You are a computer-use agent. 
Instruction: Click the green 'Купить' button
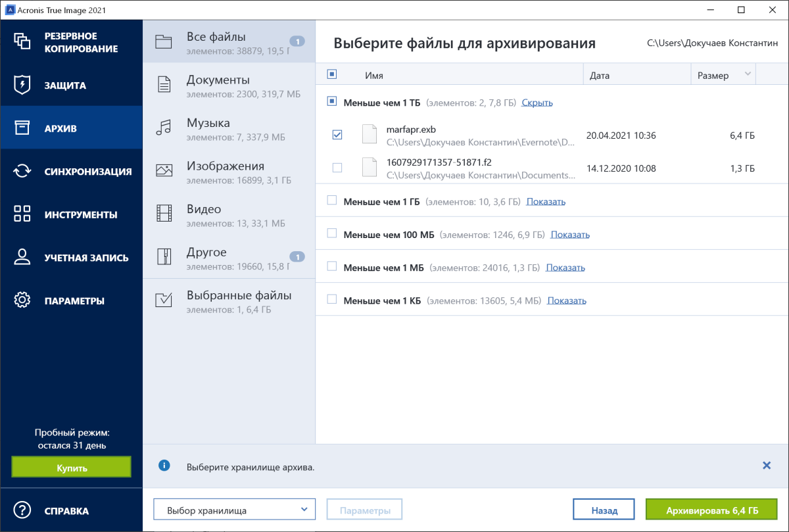point(71,467)
